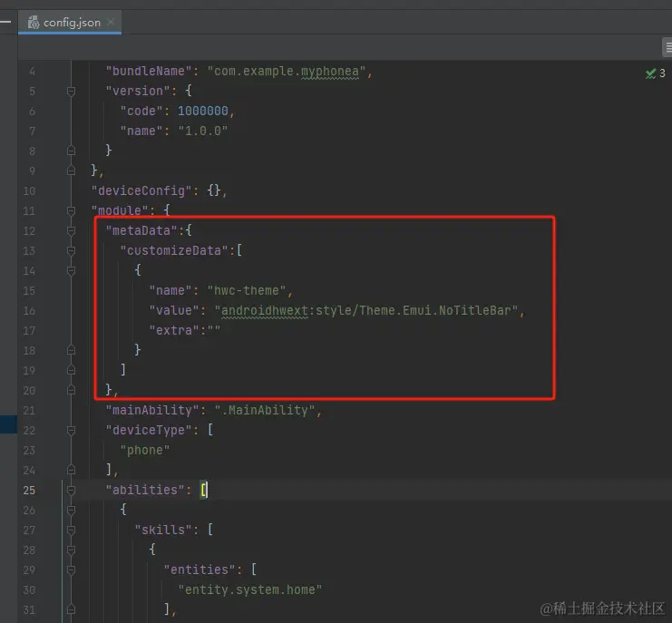The image size is (672, 623).
Task: Click the config.json file icon
Action: click(x=34, y=23)
